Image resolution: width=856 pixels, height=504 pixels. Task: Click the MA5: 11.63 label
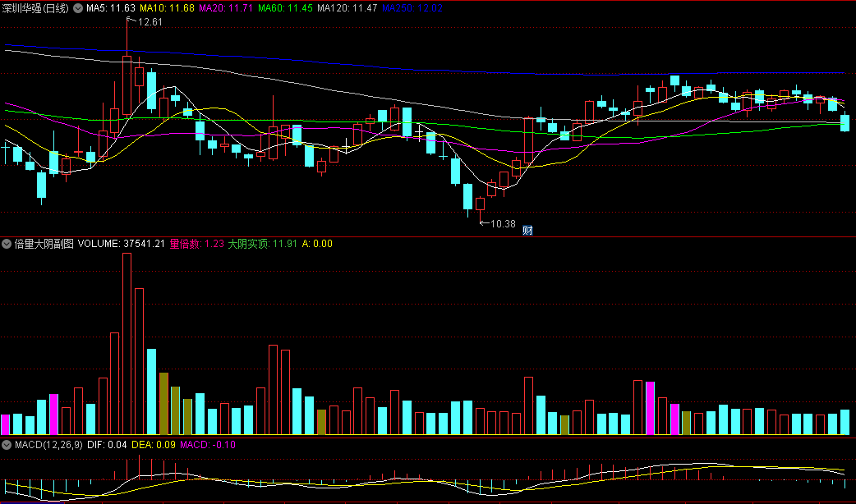point(111,8)
